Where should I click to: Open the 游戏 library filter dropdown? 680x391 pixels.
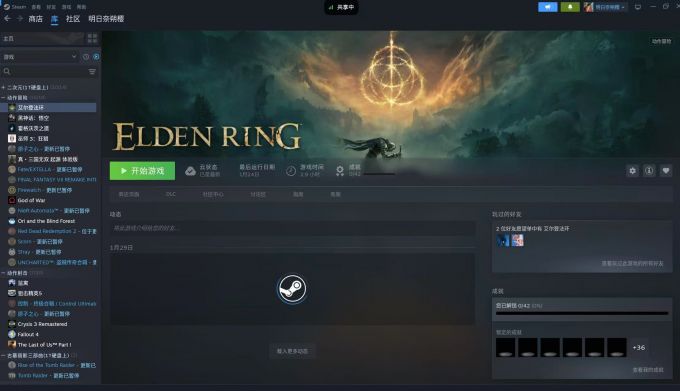coord(39,57)
